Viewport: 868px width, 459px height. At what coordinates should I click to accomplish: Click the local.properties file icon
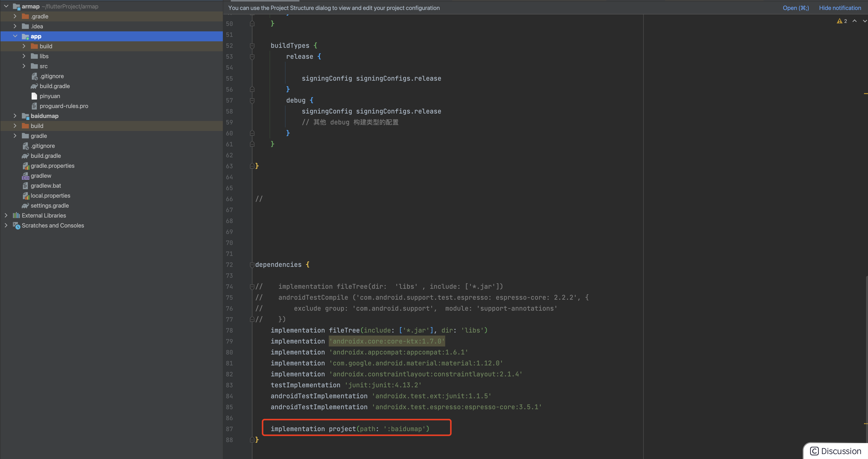coord(26,196)
